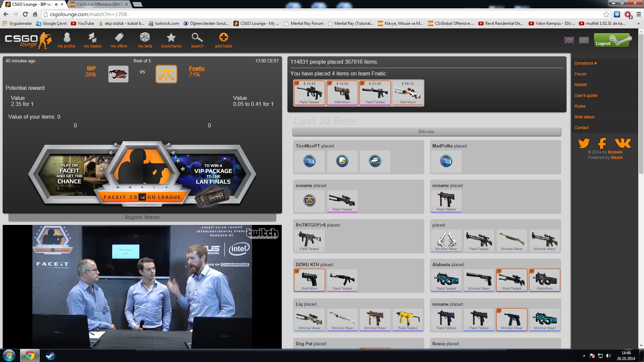Image resolution: width=644 pixels, height=362 pixels.
Task: Expand the Donations menu
Action: pos(586,63)
